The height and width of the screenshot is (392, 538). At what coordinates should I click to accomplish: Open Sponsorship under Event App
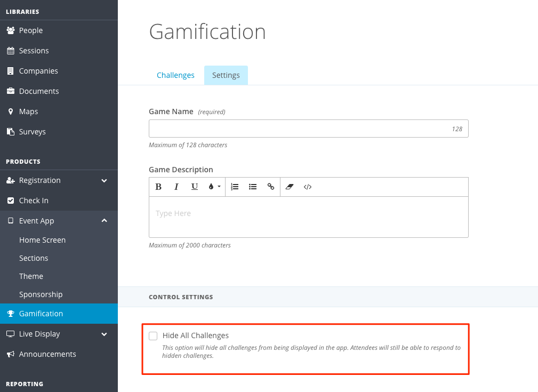[x=41, y=294]
